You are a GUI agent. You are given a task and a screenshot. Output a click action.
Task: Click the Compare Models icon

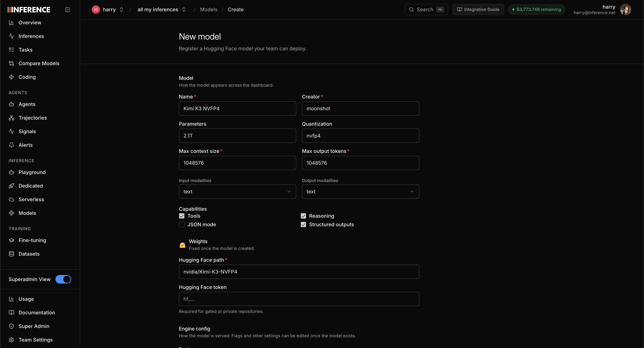[x=11, y=63]
